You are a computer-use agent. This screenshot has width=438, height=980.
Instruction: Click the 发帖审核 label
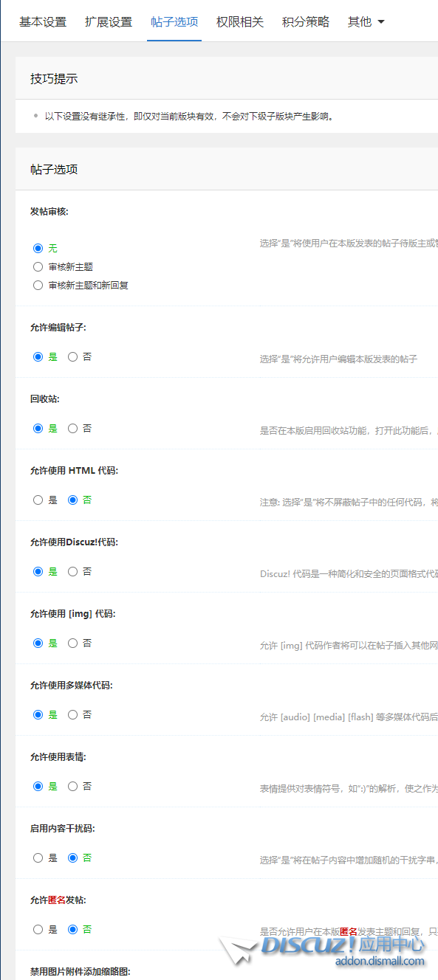click(49, 212)
